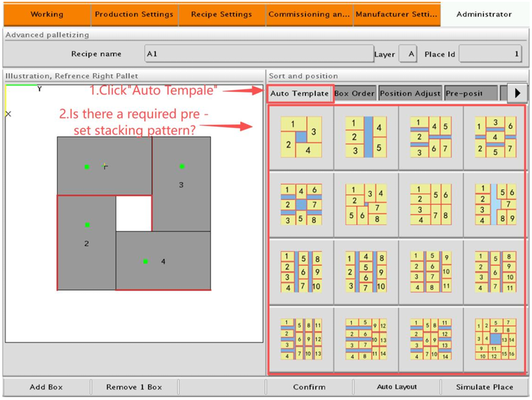Click the Place Id field

pyautogui.click(x=490, y=54)
